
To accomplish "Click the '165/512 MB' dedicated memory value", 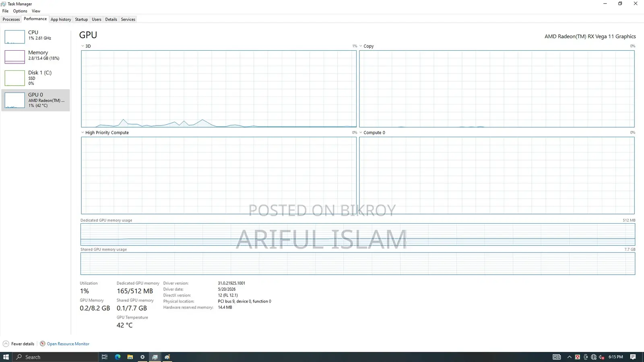I will pyautogui.click(x=135, y=291).
